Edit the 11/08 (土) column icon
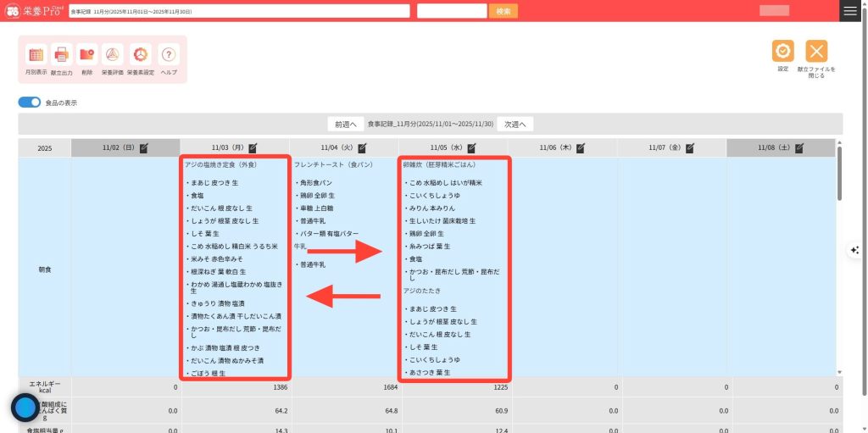868x433 pixels. point(799,147)
